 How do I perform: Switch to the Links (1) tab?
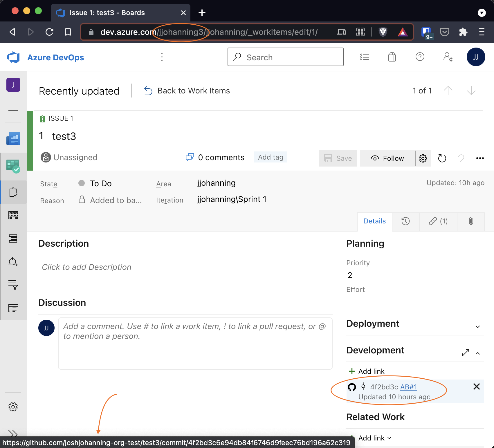click(438, 221)
